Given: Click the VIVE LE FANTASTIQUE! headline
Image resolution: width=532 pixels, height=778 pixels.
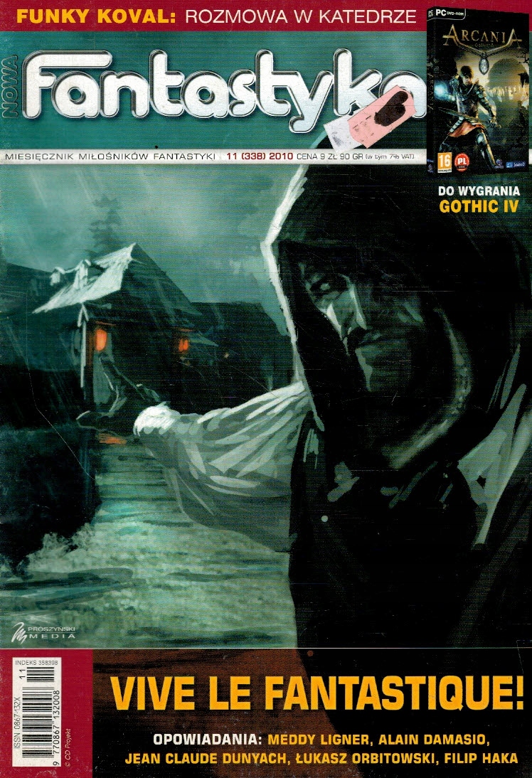Looking at the screenshot, I should click(x=316, y=694).
